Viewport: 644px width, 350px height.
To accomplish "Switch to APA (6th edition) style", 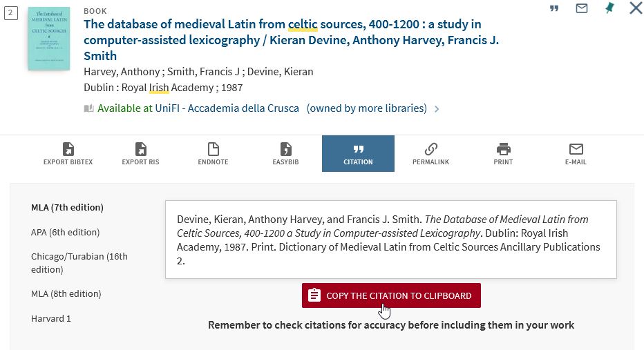I will coord(65,232).
